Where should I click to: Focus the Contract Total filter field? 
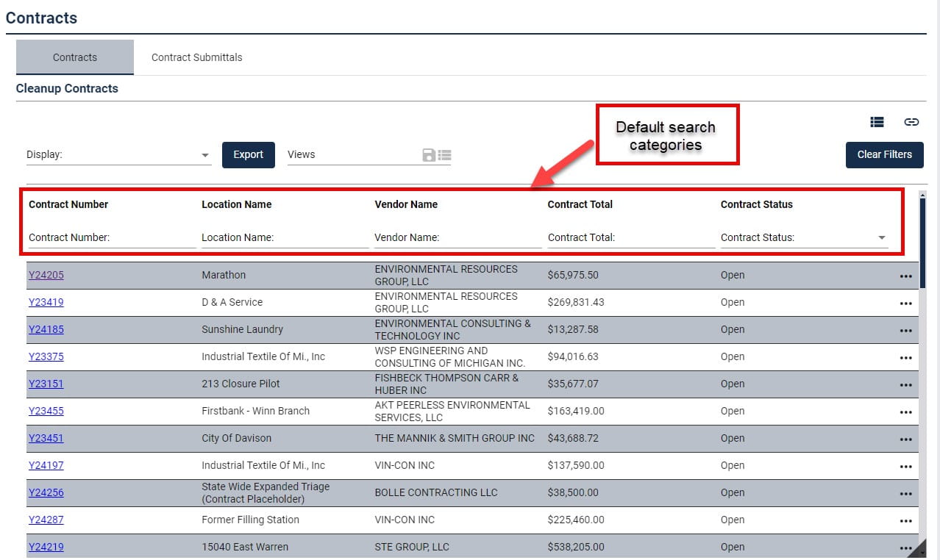(x=631, y=237)
